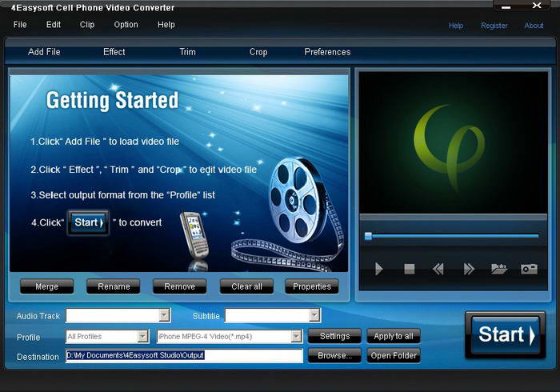
Task: Click the Browse... button
Action: [334, 355]
